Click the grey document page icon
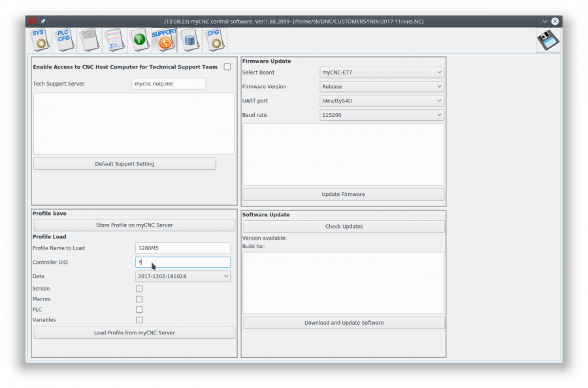The width and height of the screenshot is (588, 388). tap(89, 40)
